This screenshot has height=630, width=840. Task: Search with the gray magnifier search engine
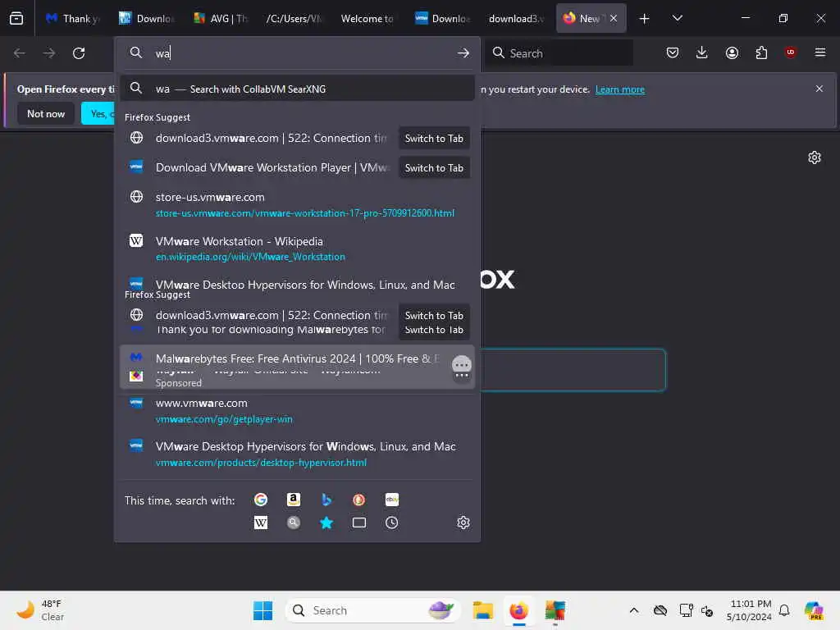[293, 523]
